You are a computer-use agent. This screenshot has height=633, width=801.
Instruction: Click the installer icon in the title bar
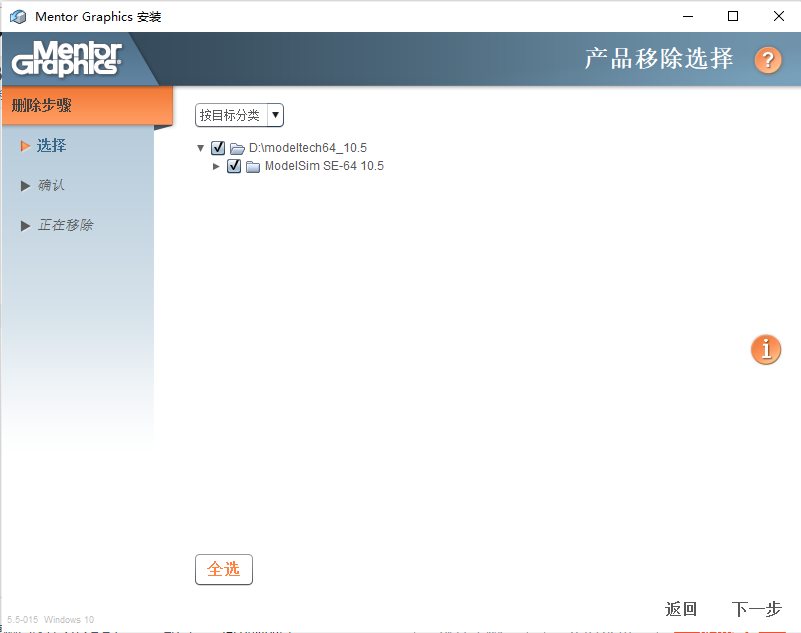[x=17, y=16]
